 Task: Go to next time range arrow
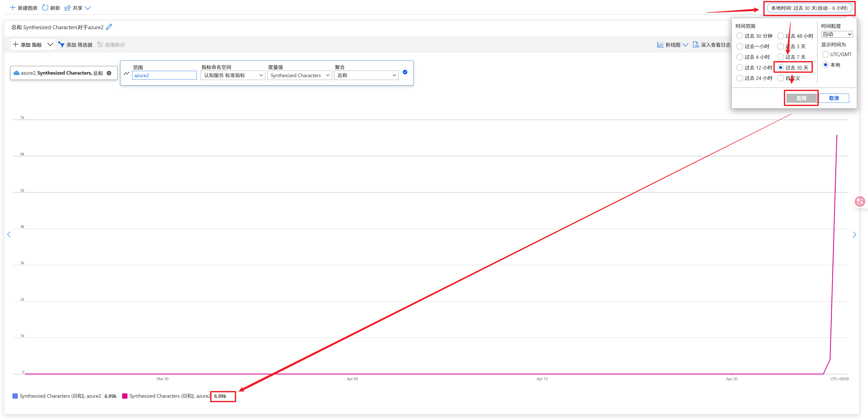click(x=854, y=234)
